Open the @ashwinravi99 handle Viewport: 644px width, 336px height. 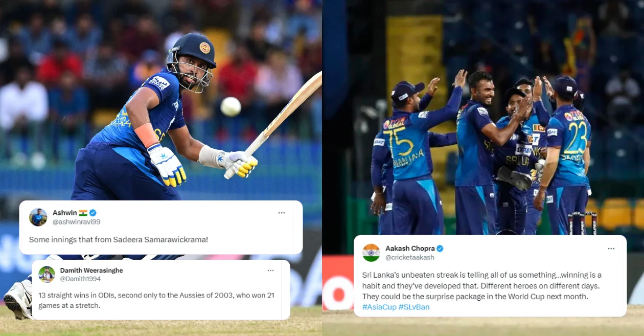click(x=76, y=221)
